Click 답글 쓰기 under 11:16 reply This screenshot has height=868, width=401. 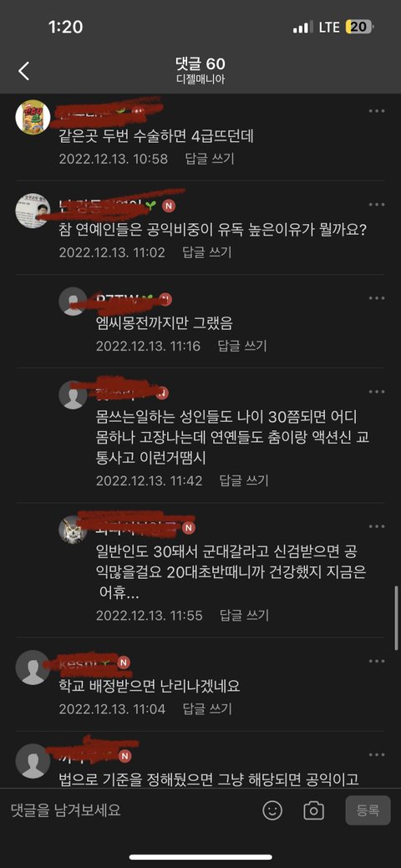[242, 346]
